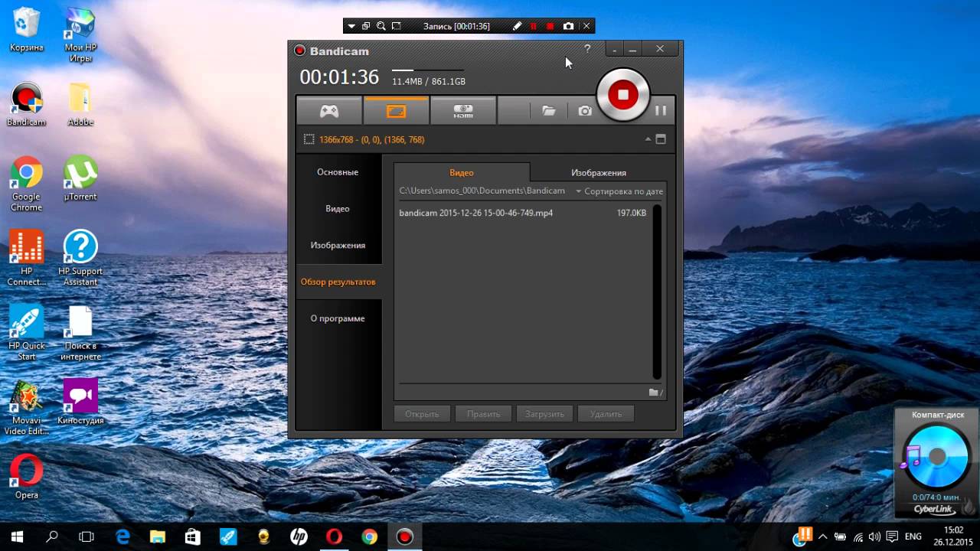Open Microsoft Edge from the taskbar
This screenshot has height=551, width=980.
pyautogui.click(x=122, y=536)
